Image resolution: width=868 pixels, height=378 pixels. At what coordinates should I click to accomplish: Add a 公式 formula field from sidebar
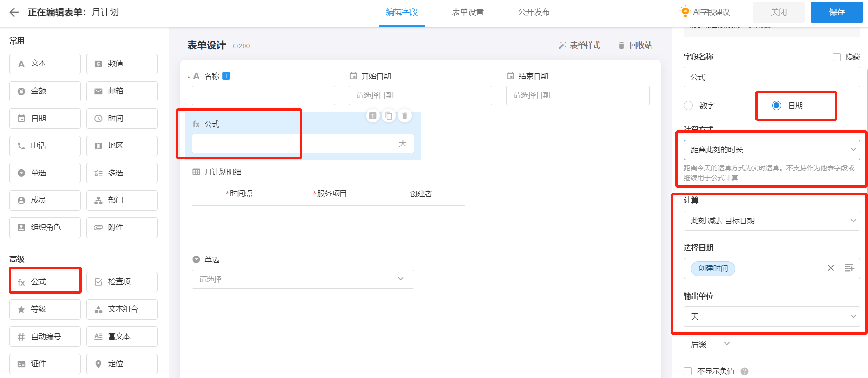pyautogui.click(x=46, y=282)
